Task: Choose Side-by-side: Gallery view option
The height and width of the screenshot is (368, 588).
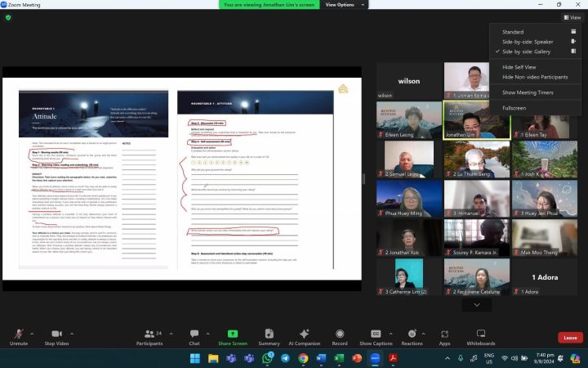Action: coord(527,52)
